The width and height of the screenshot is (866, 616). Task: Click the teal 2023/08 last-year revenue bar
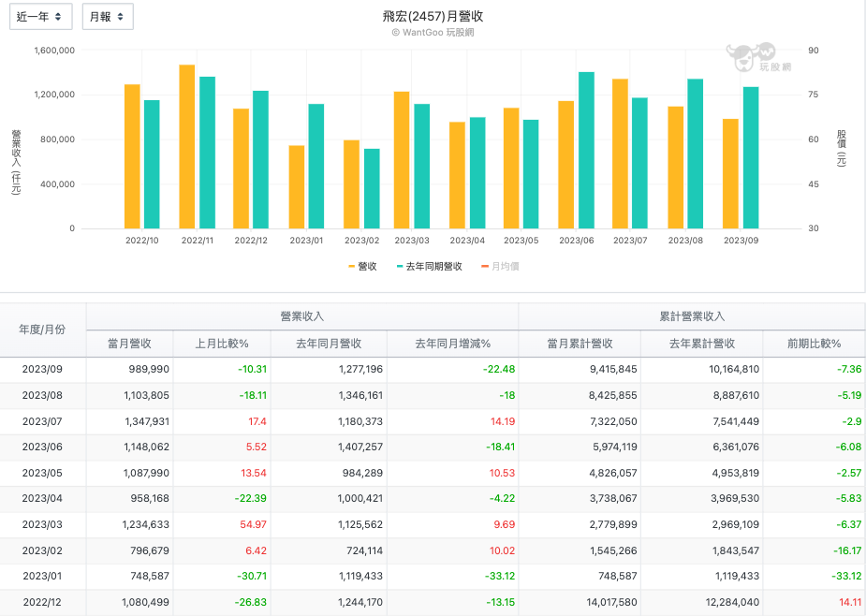(x=695, y=154)
